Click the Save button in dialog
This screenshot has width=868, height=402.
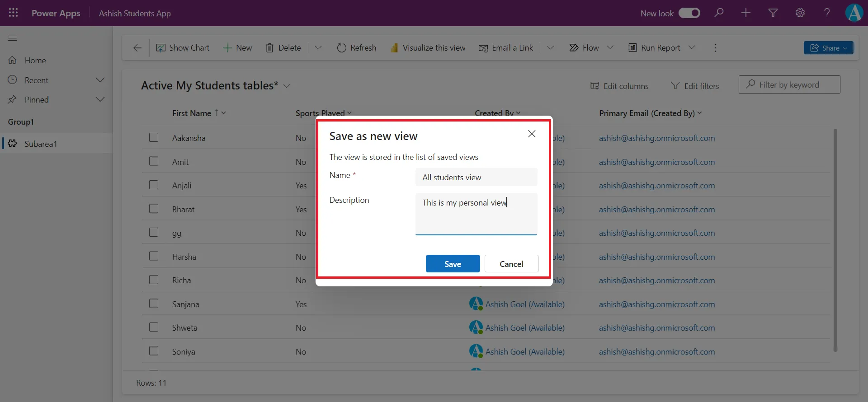(453, 264)
